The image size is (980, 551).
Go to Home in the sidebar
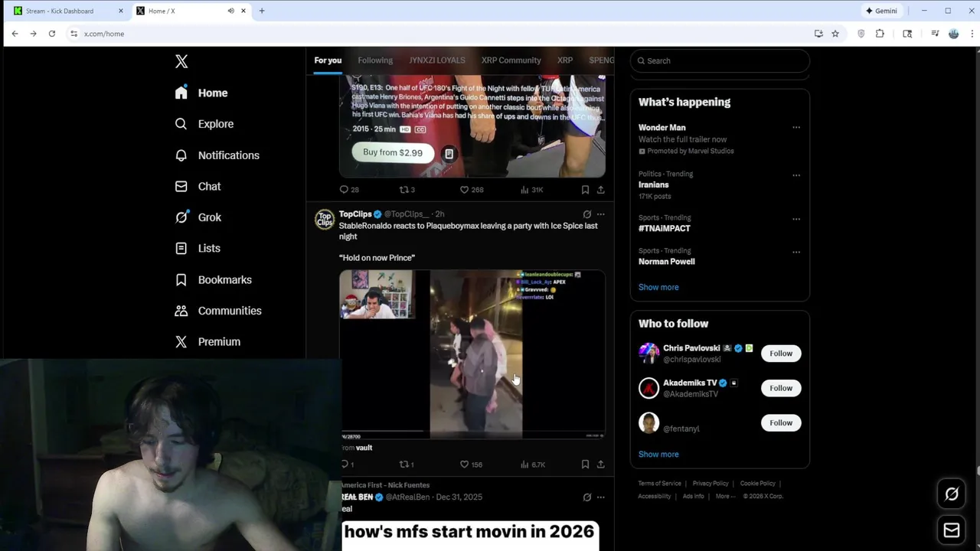[x=201, y=93]
